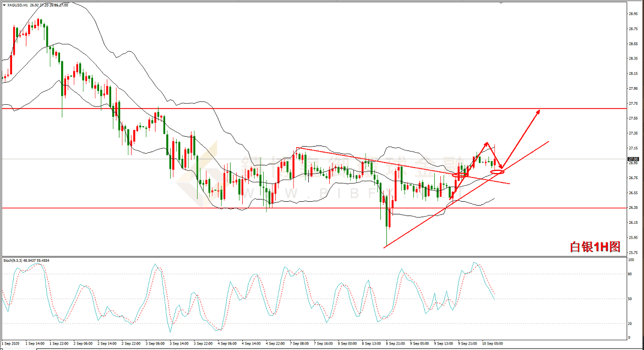Click the 100 level on Stochastic scale

(x=631, y=274)
